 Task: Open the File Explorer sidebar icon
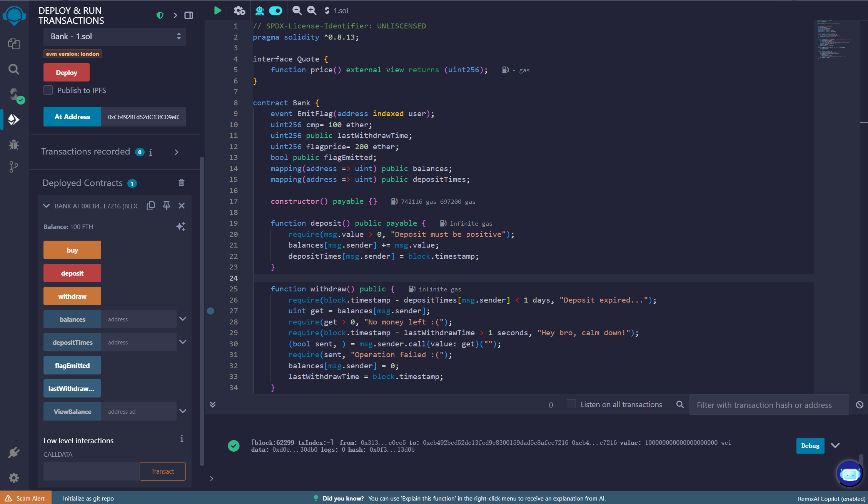(x=14, y=43)
